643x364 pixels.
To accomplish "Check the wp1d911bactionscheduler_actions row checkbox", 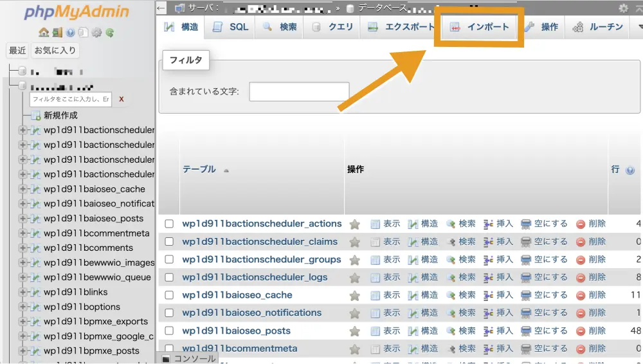I will click(x=169, y=224).
